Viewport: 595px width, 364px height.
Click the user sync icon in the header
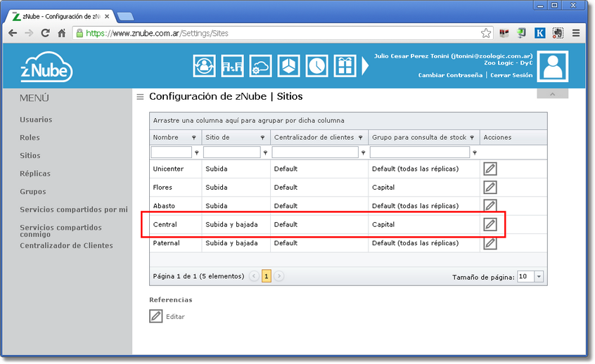pos(204,66)
